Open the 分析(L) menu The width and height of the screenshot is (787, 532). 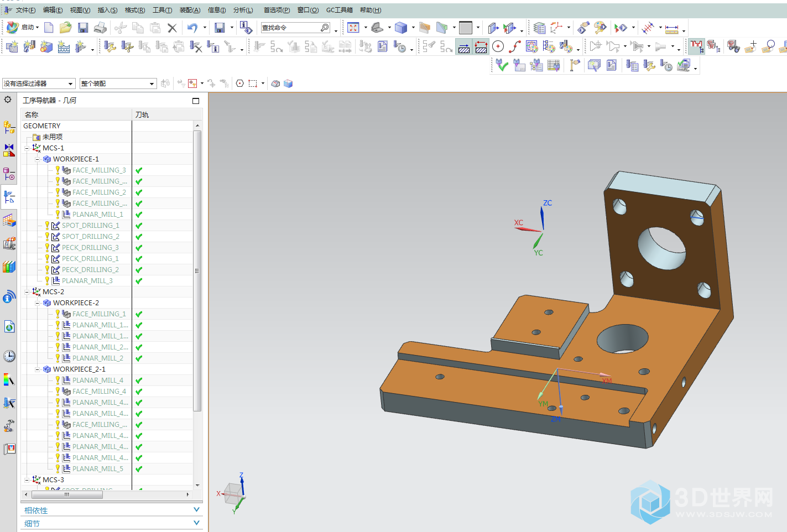(x=243, y=10)
